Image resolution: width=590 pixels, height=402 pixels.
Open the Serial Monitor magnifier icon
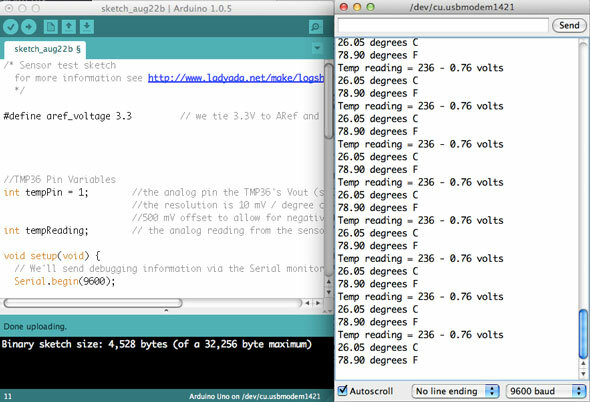(315, 27)
